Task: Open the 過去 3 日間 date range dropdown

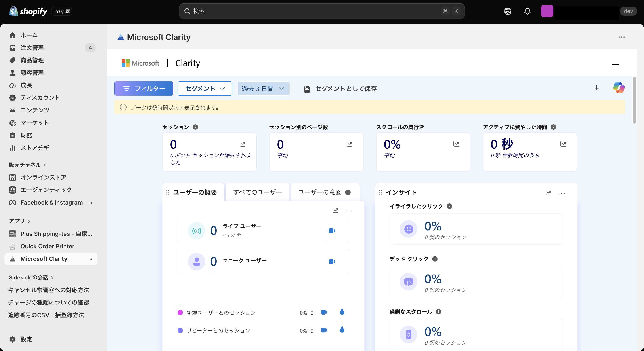Action: click(x=263, y=89)
